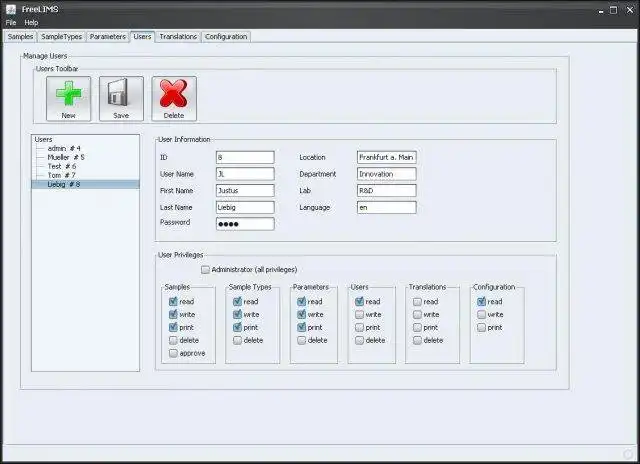Click the red X Delete button
Image resolution: width=640 pixels, height=464 pixels.
click(x=174, y=99)
